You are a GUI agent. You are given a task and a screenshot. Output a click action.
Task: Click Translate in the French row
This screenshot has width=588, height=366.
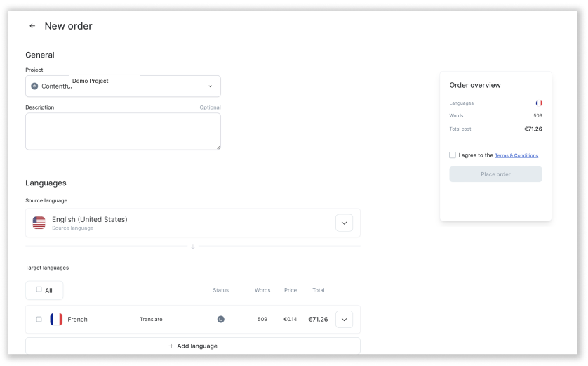(151, 320)
